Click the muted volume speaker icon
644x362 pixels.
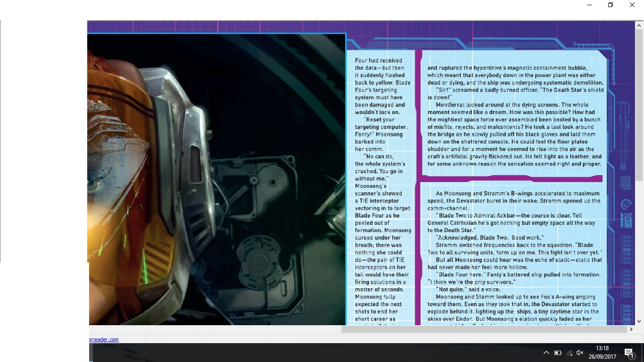[x=580, y=353]
